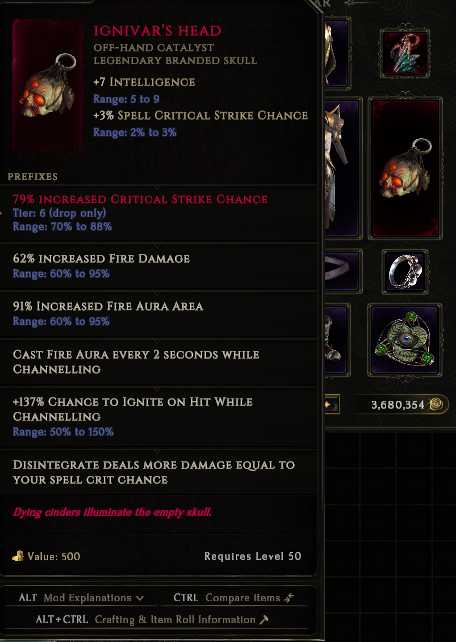Viewport: 456px width, 642px height.
Task: Select the equipped skull catalyst off-hand slot
Action: pyautogui.click(x=405, y=168)
